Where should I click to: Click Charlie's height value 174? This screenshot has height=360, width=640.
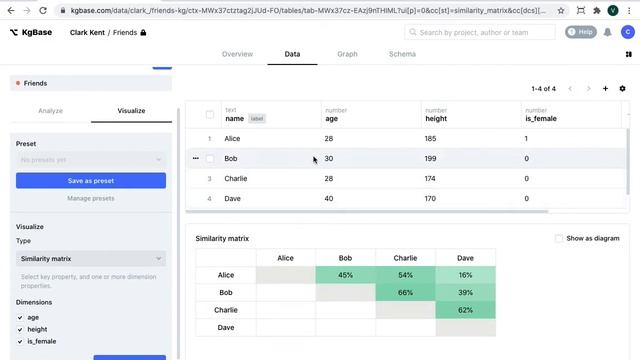click(430, 178)
